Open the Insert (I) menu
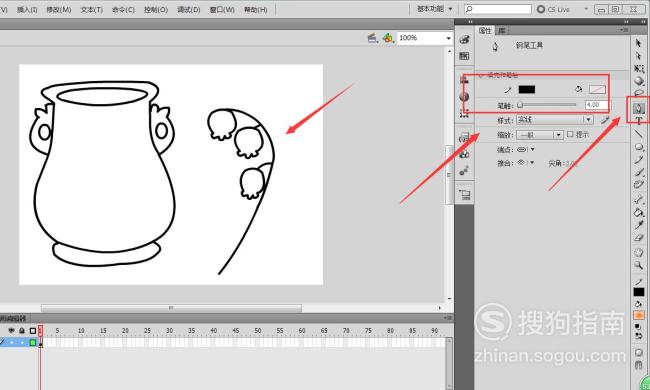This screenshot has height=390, width=650. click(x=27, y=10)
